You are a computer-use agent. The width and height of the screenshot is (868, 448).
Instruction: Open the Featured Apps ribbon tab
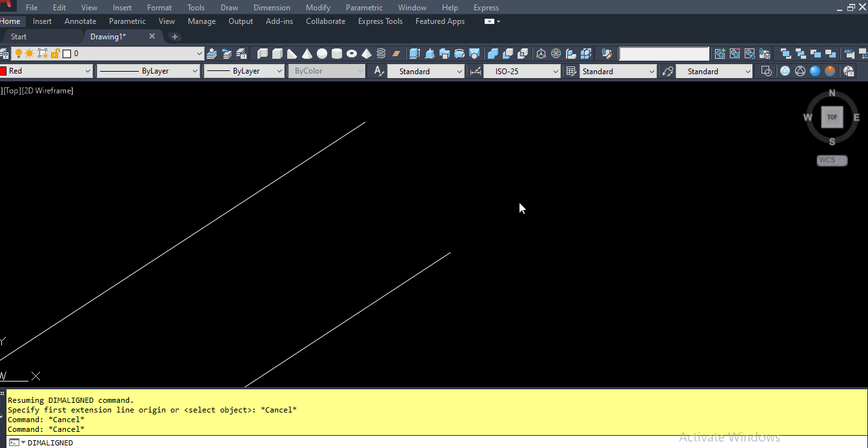pos(440,21)
